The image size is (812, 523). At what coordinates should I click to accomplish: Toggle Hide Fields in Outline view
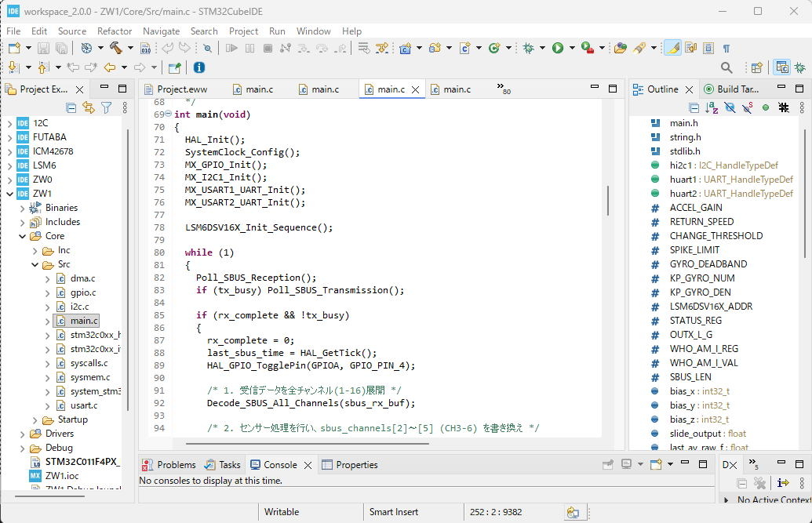(x=730, y=107)
